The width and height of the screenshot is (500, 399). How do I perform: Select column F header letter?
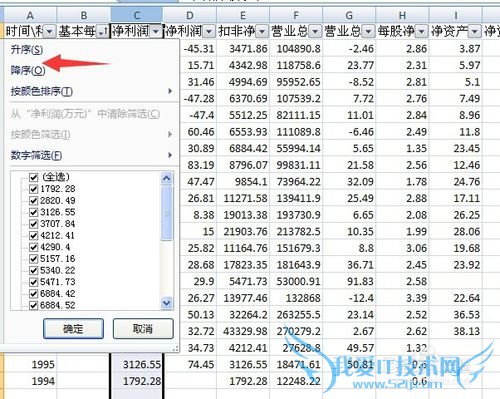click(296, 15)
